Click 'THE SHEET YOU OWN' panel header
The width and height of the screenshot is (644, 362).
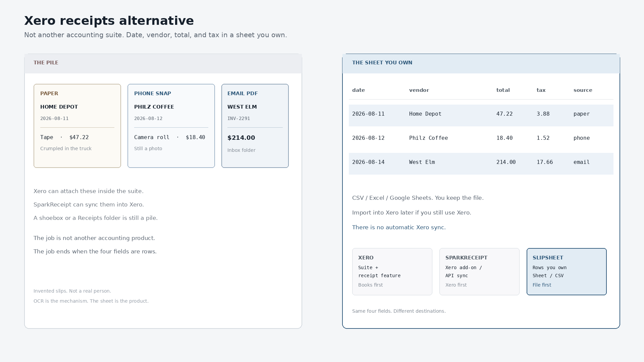pyautogui.click(x=481, y=63)
